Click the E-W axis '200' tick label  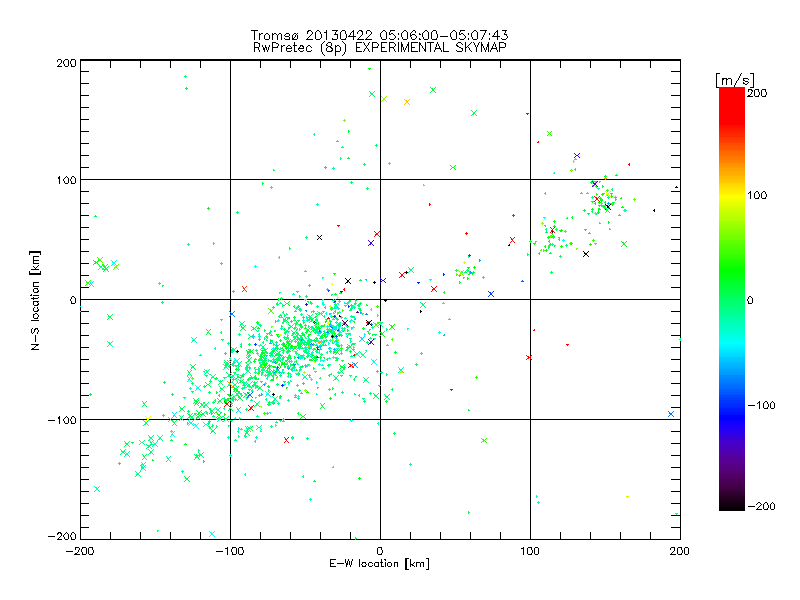coord(680,551)
